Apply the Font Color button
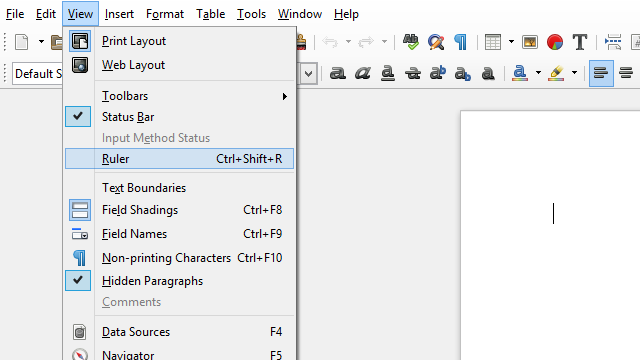640x360 pixels. coord(520,73)
